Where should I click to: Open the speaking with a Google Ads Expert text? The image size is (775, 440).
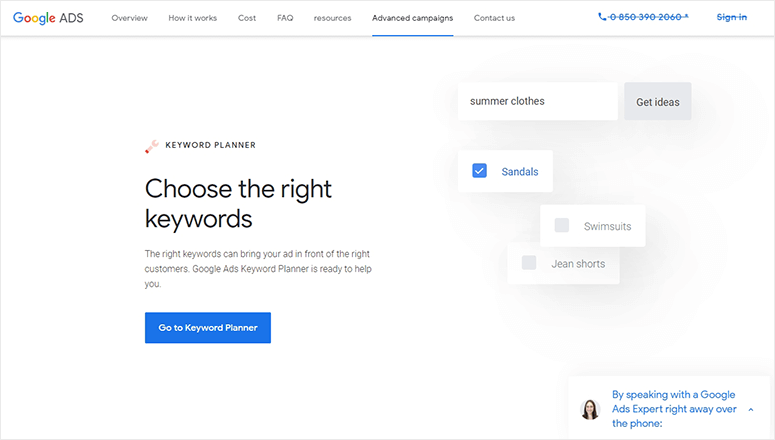674,409
